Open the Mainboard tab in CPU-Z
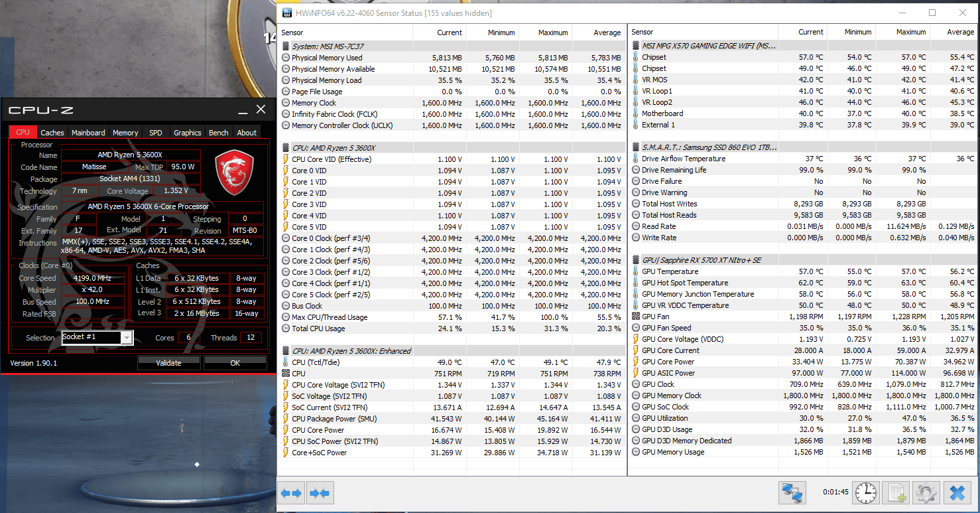The image size is (980, 513). click(88, 133)
